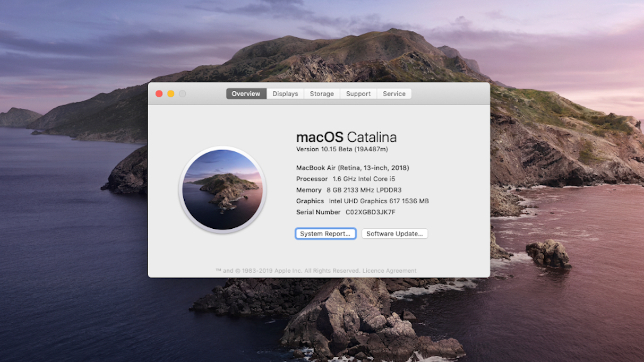Click memory value 8 GB 2133 MHz LPDDR3
The height and width of the screenshot is (362, 644).
tap(364, 190)
